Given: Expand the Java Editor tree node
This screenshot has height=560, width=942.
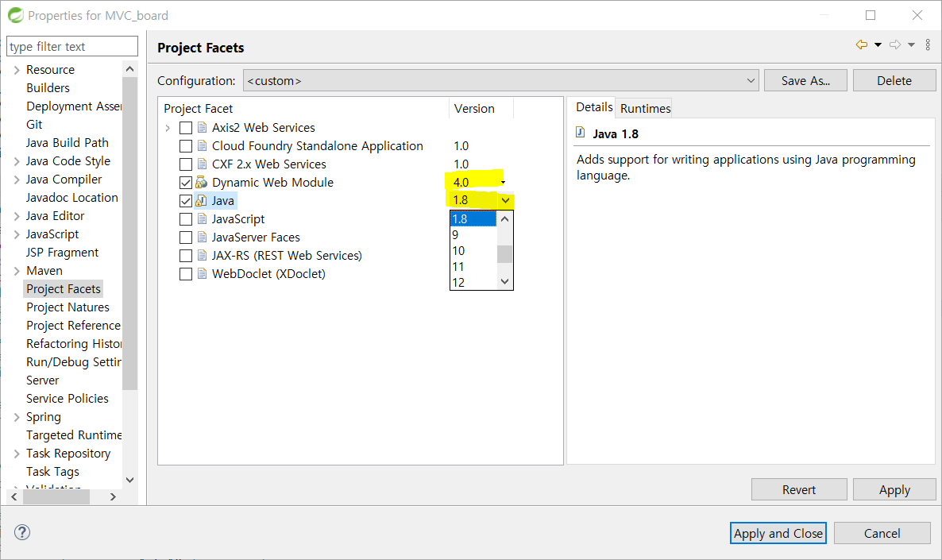Looking at the screenshot, I should (17, 216).
